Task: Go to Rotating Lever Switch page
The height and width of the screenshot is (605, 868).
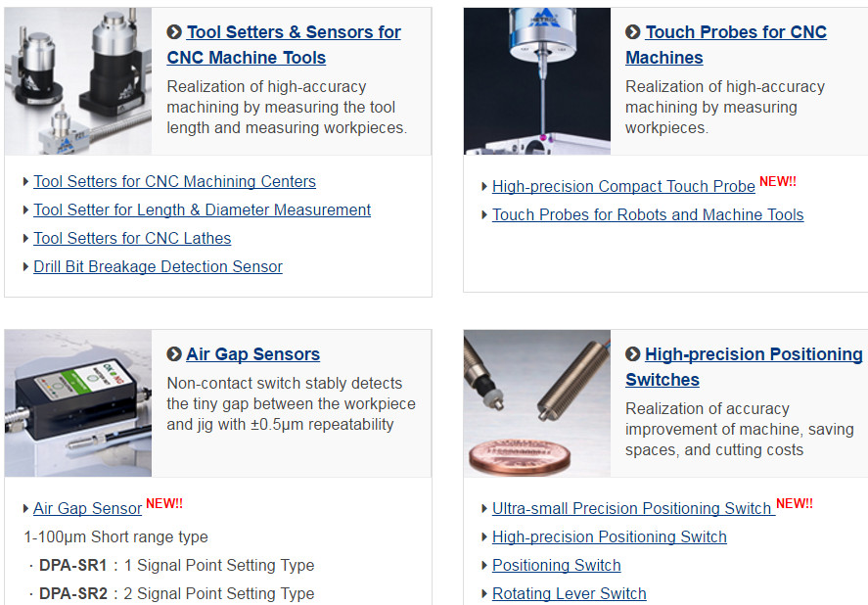Action: click(569, 593)
